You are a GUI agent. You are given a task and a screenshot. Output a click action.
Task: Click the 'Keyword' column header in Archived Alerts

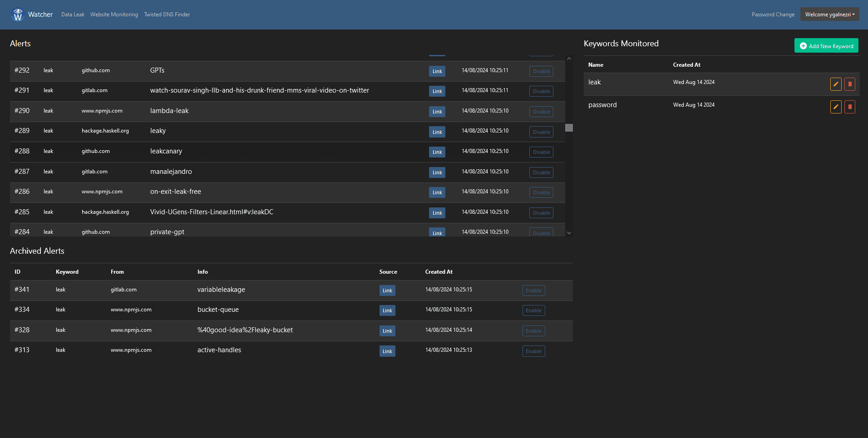tap(67, 272)
